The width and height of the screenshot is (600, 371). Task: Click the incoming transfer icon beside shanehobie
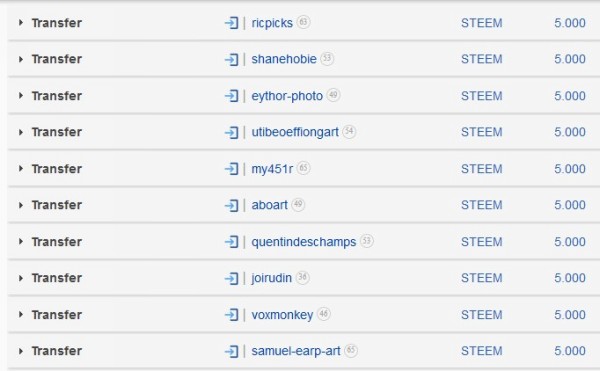232,59
